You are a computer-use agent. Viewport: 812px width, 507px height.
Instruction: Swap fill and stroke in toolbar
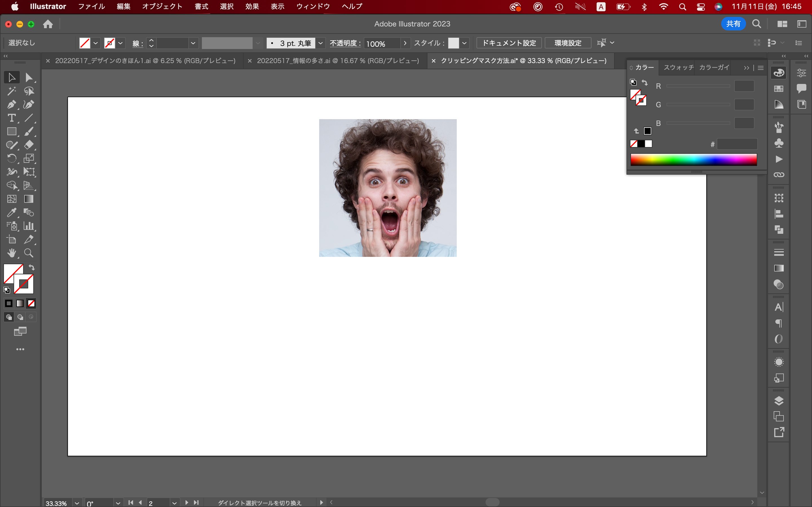point(32,267)
